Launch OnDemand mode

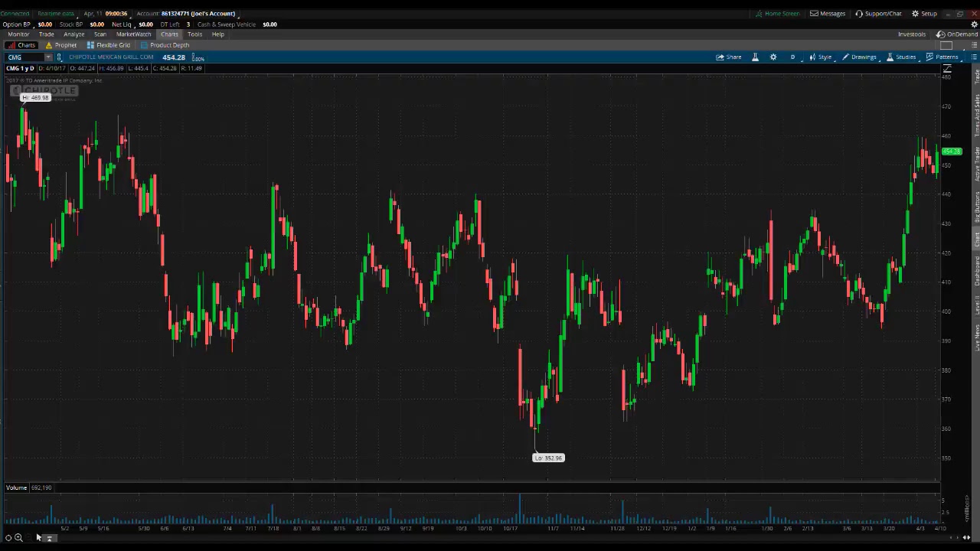(957, 34)
